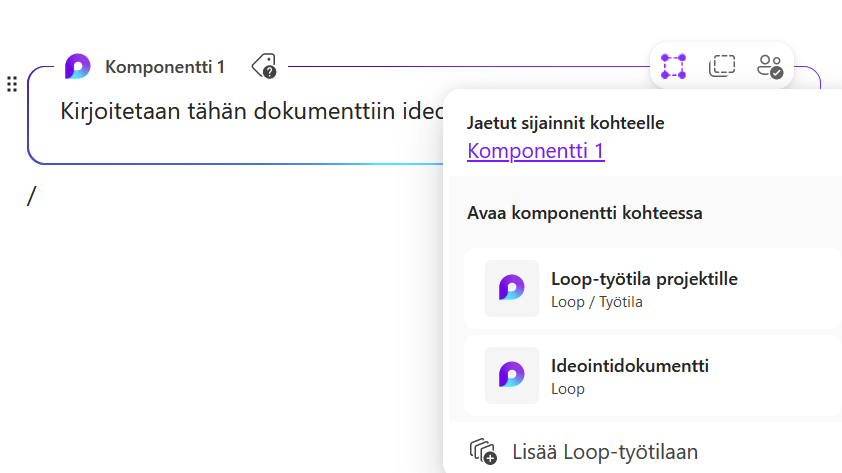Click the Loop logo in the component header
The image size is (842, 473).
click(77, 67)
